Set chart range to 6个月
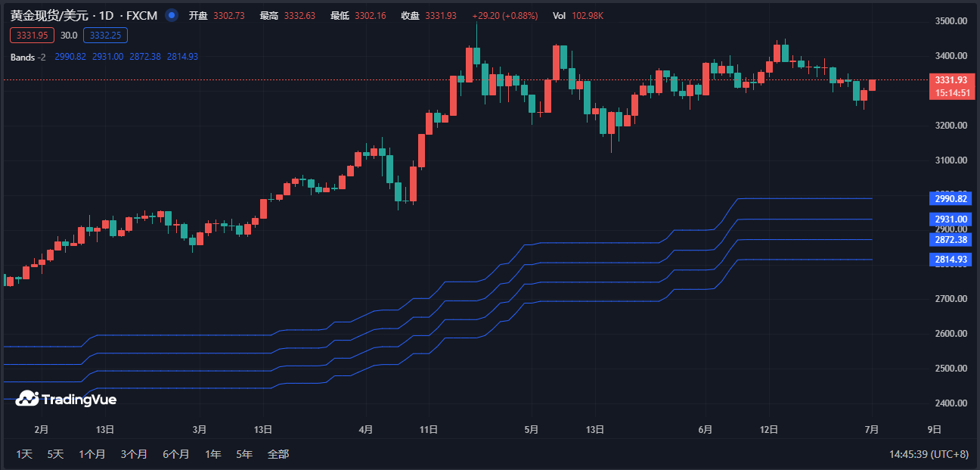 coord(175,454)
